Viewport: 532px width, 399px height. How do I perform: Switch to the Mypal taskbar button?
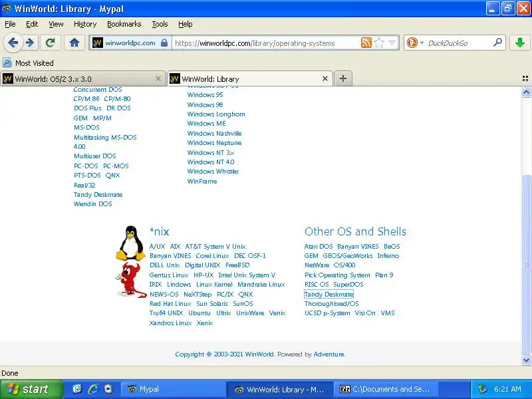pyautogui.click(x=173, y=389)
